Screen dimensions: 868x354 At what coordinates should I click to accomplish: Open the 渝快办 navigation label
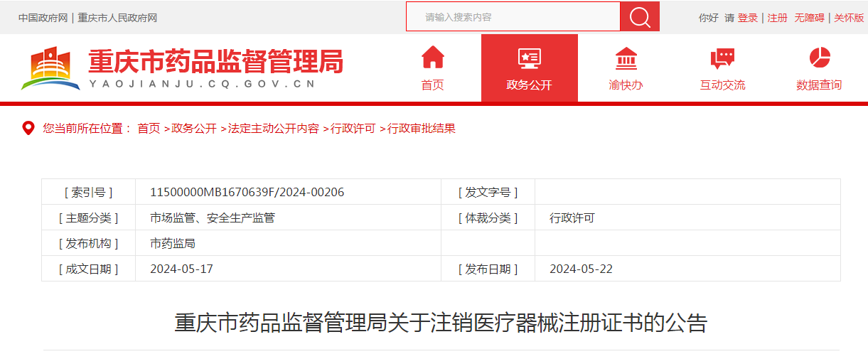coord(626,85)
